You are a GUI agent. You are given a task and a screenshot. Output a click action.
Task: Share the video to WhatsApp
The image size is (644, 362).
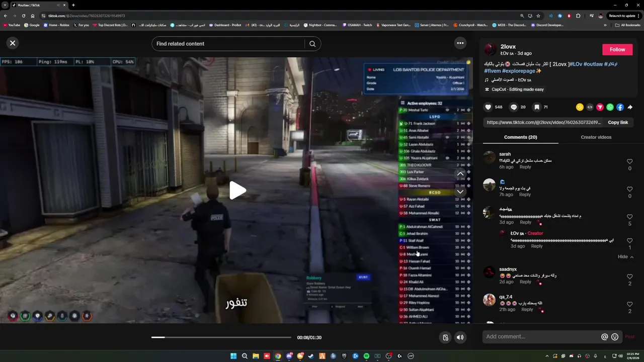click(610, 107)
